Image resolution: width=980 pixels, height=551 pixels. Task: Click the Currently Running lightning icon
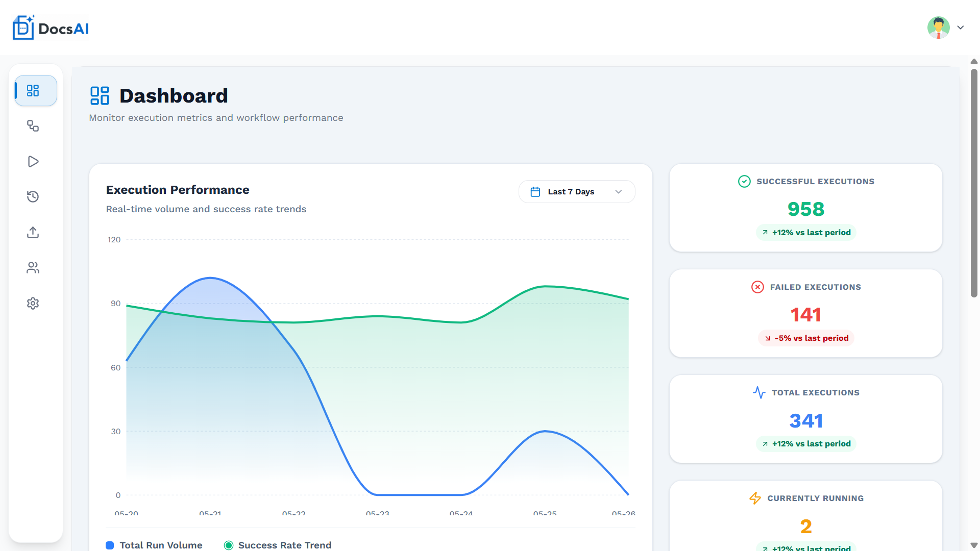[755, 498]
